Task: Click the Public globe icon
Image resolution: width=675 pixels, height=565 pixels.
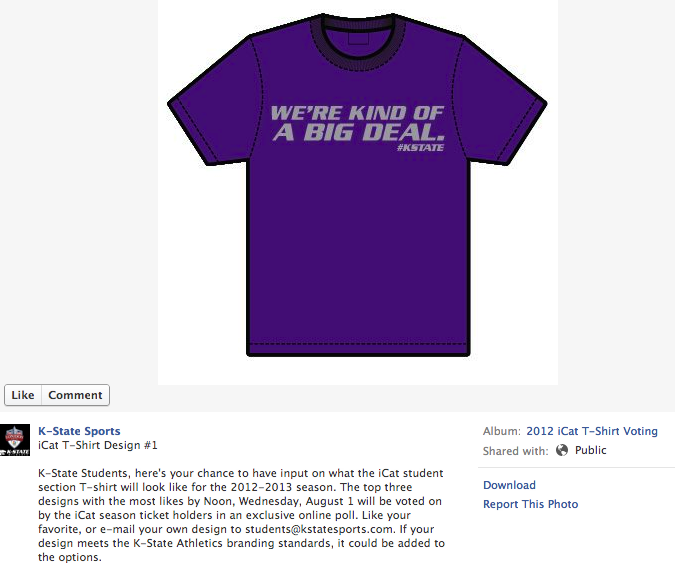Action: coord(562,450)
